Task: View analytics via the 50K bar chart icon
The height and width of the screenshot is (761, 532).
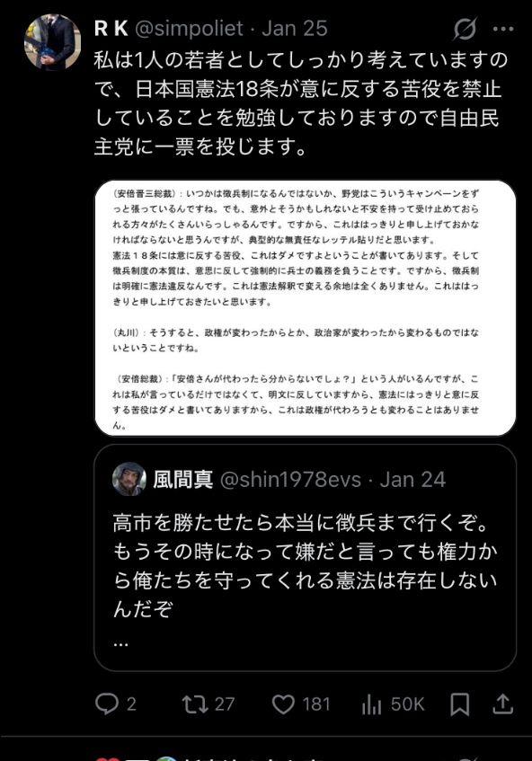Action: click(x=371, y=704)
